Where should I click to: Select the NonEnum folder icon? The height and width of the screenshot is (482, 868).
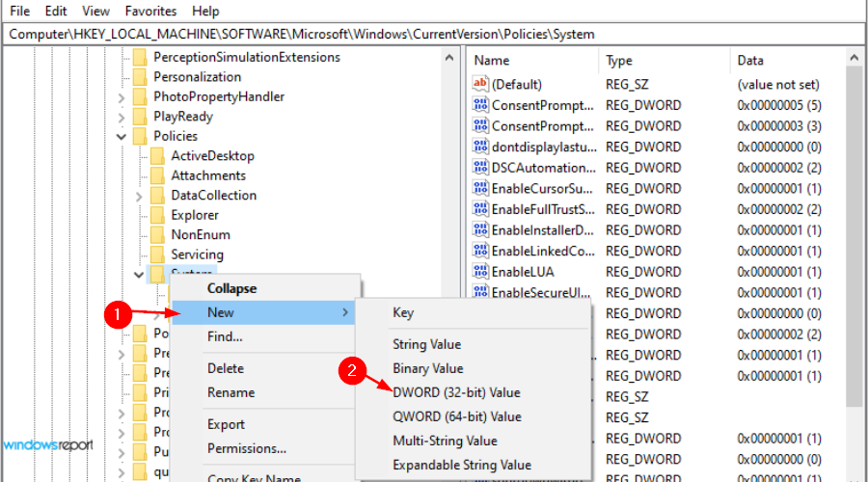point(158,235)
